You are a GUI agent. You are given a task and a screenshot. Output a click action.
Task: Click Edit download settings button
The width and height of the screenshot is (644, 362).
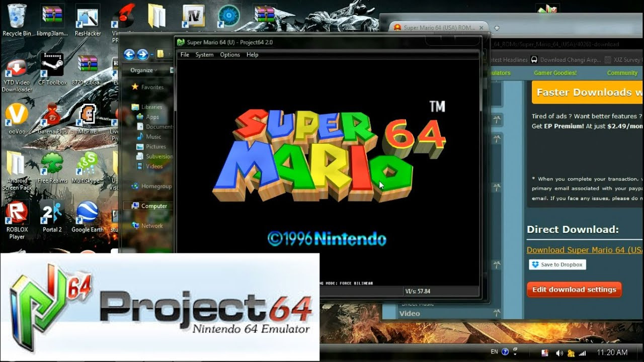(574, 290)
